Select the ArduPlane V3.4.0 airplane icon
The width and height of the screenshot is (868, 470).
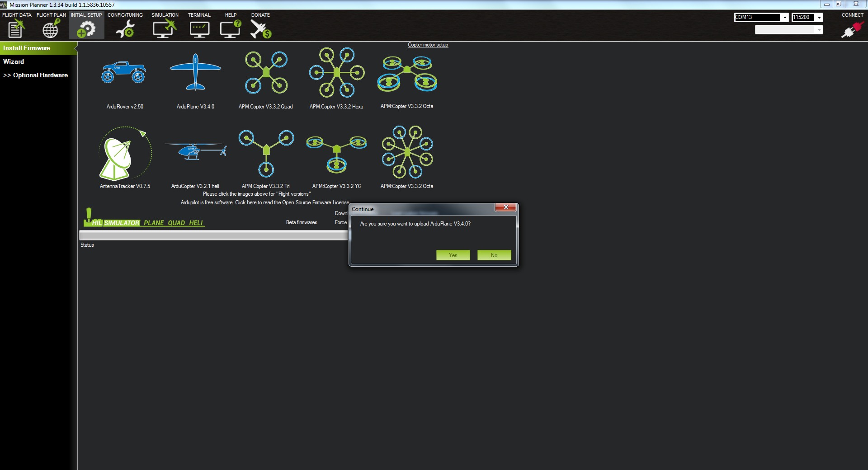[x=195, y=73]
